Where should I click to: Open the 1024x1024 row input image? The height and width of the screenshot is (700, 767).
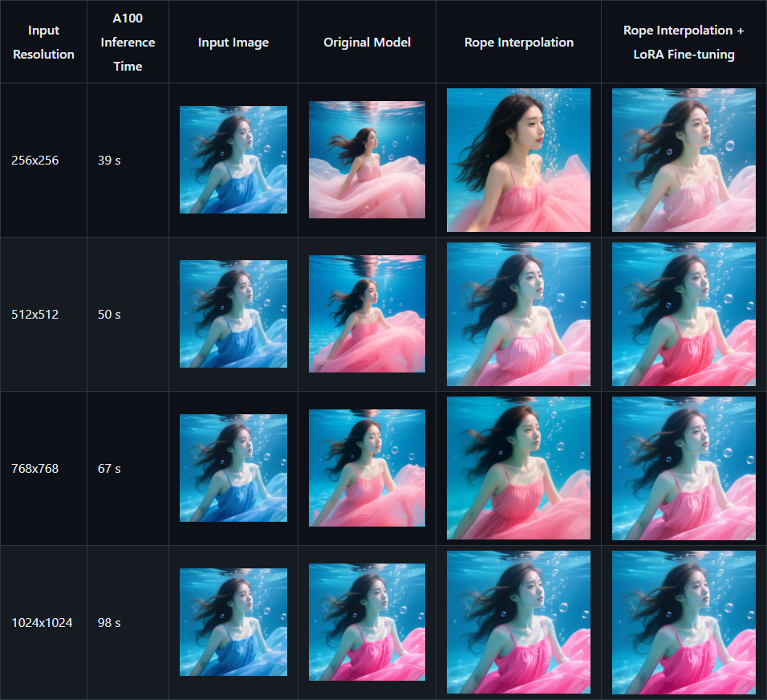pyautogui.click(x=233, y=622)
